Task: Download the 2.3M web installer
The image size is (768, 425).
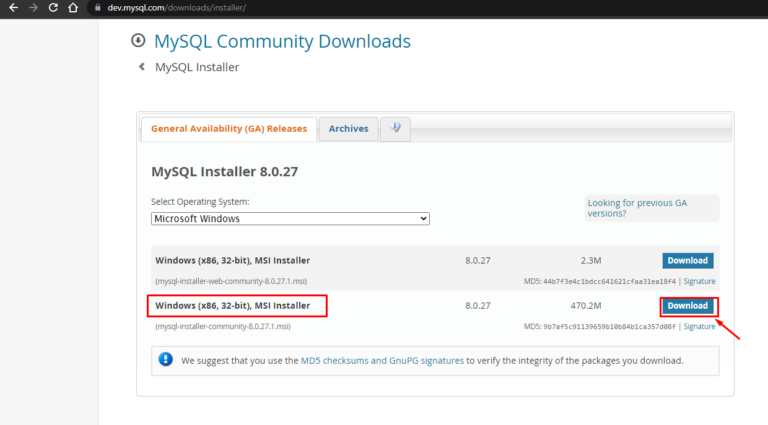Action: click(x=688, y=260)
